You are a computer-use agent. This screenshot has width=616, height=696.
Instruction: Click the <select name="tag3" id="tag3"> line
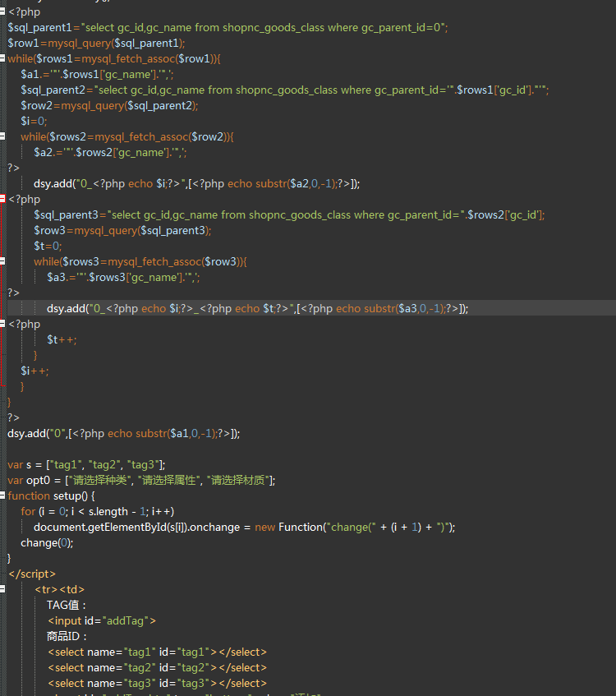point(158,683)
